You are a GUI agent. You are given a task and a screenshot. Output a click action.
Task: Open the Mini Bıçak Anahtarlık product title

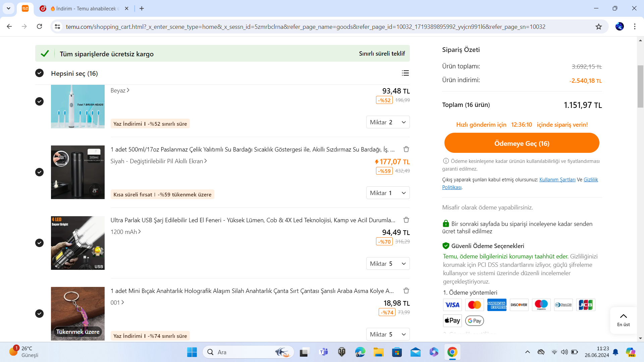252,291
